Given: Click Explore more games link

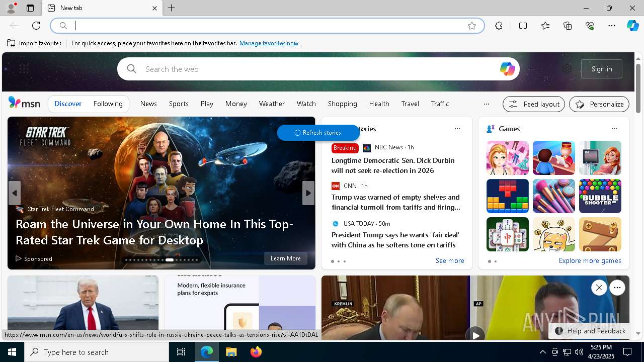Looking at the screenshot, I should tap(590, 260).
